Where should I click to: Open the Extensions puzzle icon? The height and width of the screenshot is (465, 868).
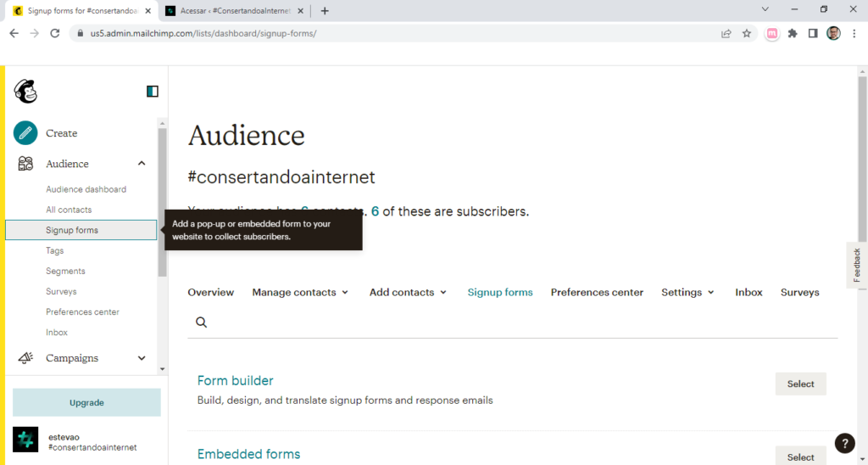click(793, 33)
